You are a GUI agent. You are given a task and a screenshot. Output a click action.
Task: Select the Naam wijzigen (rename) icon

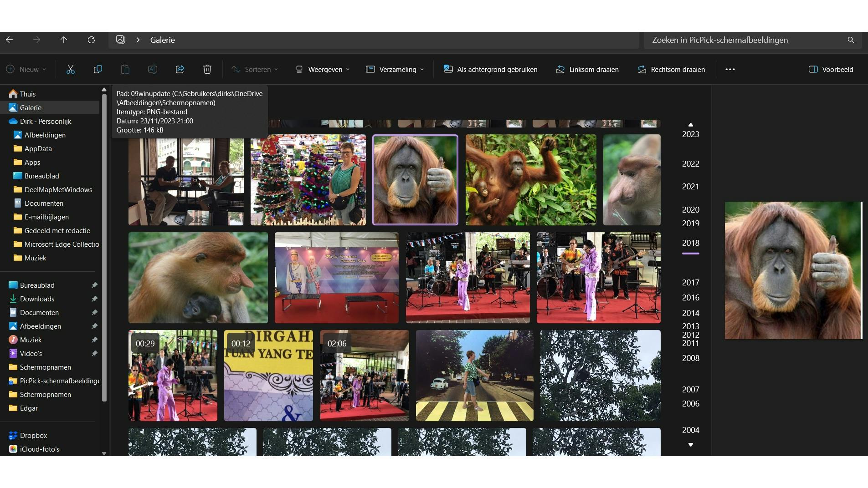click(152, 69)
